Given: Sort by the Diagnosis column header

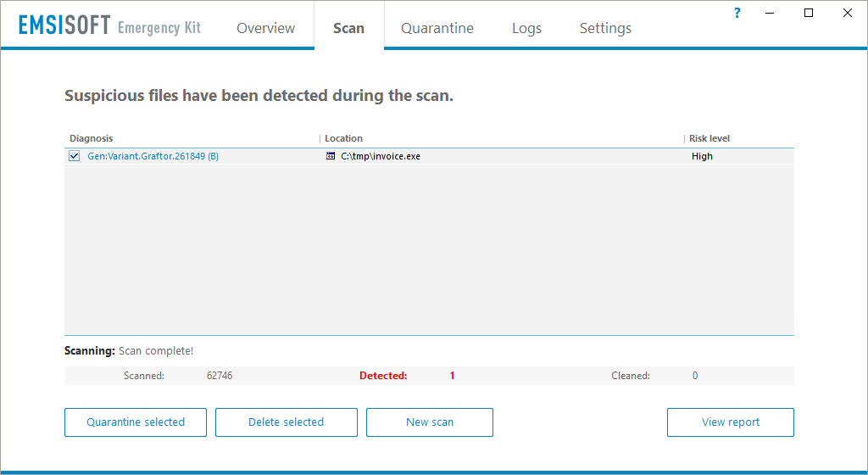Looking at the screenshot, I should tap(92, 138).
